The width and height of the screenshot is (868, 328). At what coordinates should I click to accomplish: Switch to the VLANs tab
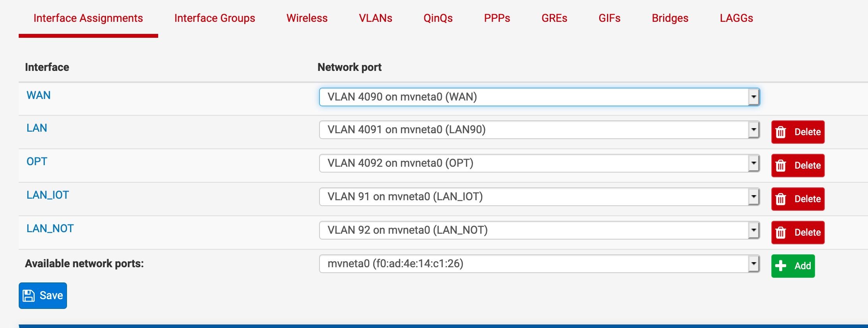point(376,18)
